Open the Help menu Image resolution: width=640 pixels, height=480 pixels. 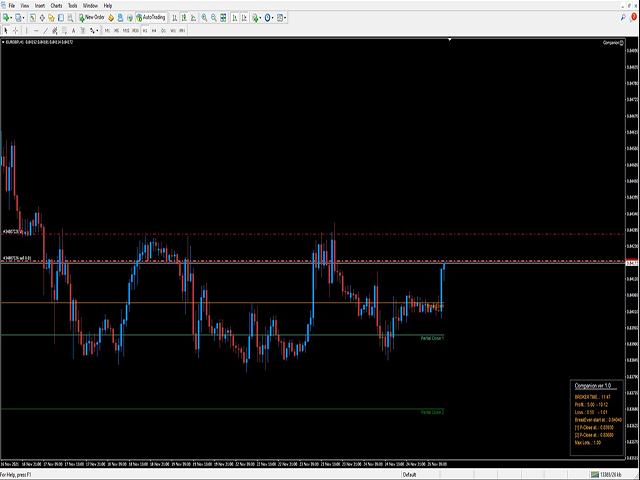[x=108, y=6]
